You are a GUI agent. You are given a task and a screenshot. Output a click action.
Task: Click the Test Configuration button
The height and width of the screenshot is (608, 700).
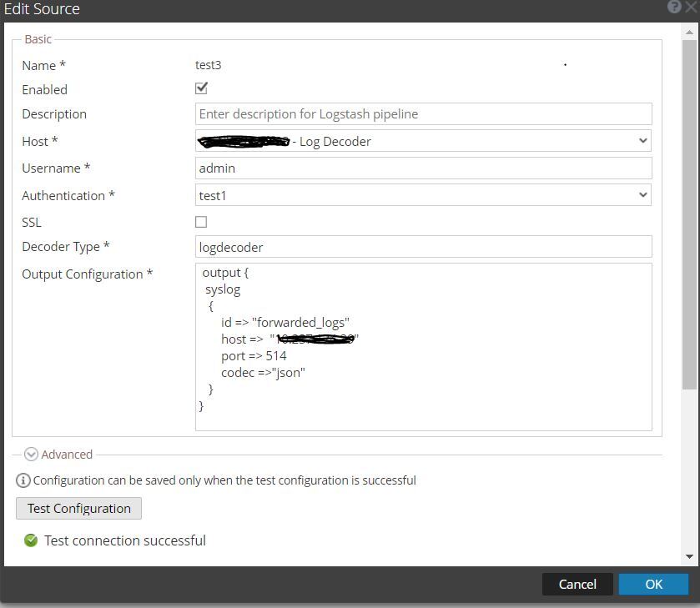pos(78,508)
